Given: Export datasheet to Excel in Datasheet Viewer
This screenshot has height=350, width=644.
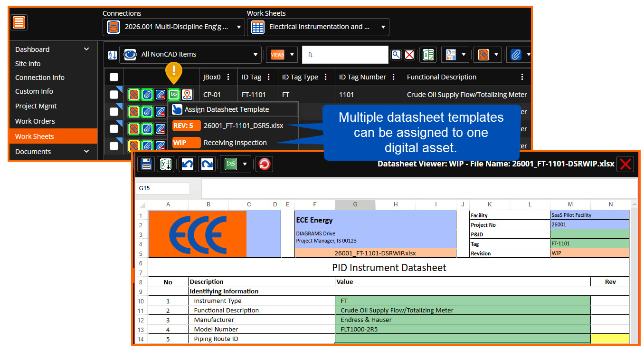Looking at the screenshot, I should coord(166,164).
